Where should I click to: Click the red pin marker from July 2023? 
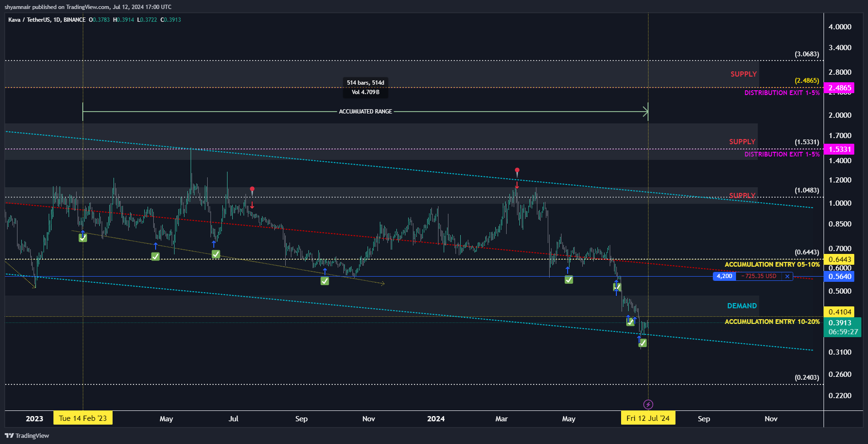252,190
